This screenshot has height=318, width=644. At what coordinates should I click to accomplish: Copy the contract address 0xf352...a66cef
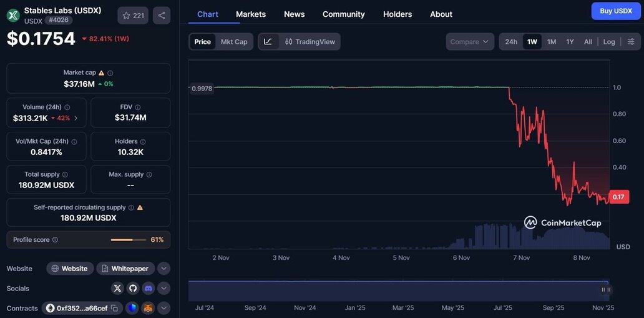114,308
